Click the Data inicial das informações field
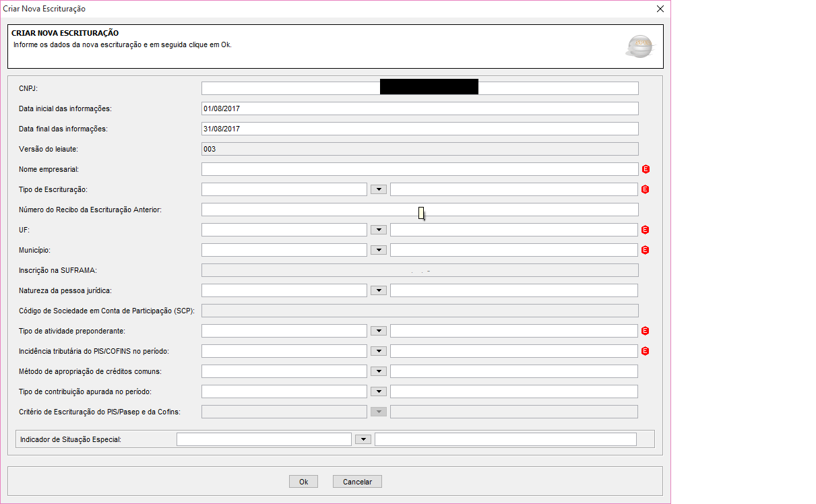 [x=419, y=108]
